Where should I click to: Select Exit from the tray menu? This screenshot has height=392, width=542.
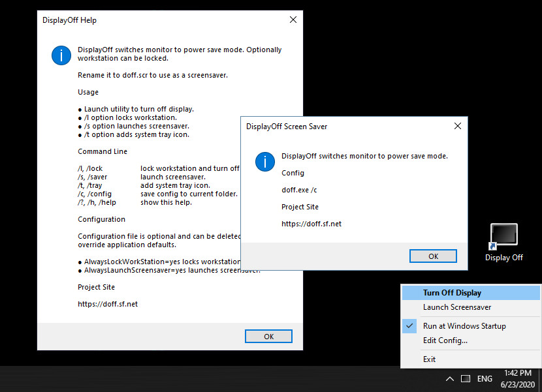(429, 359)
